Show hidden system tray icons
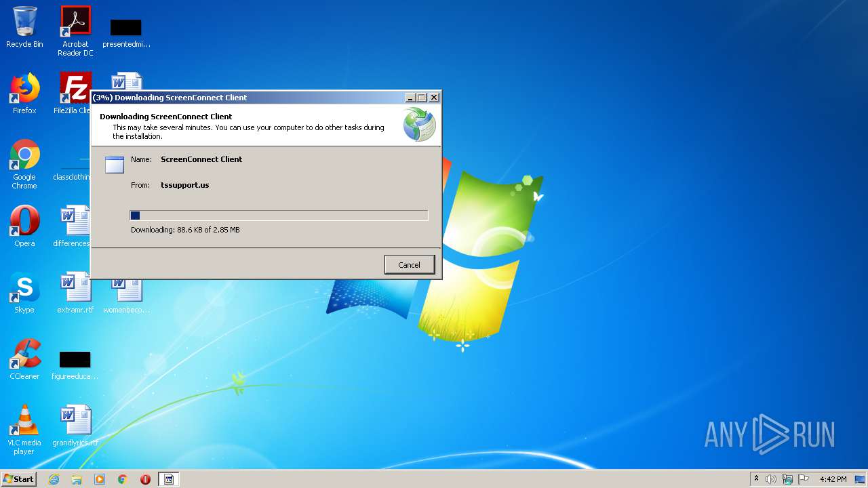The image size is (868, 488). tap(756, 479)
